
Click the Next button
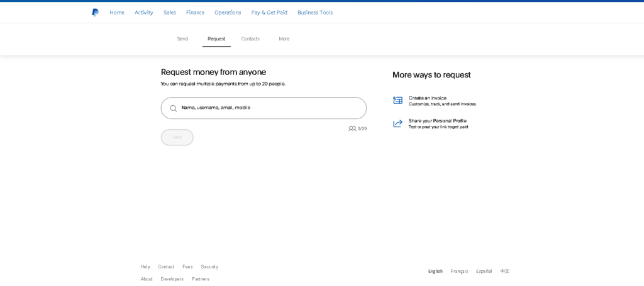click(177, 137)
